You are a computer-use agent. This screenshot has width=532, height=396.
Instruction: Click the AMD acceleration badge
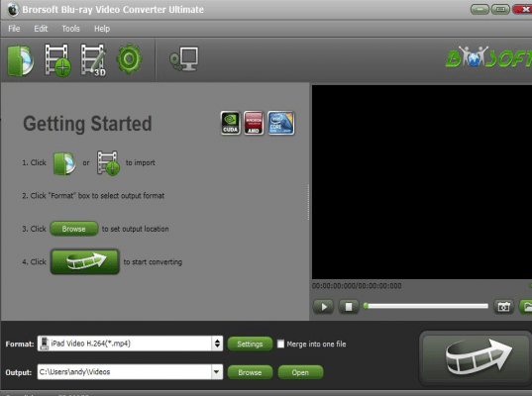click(x=254, y=123)
